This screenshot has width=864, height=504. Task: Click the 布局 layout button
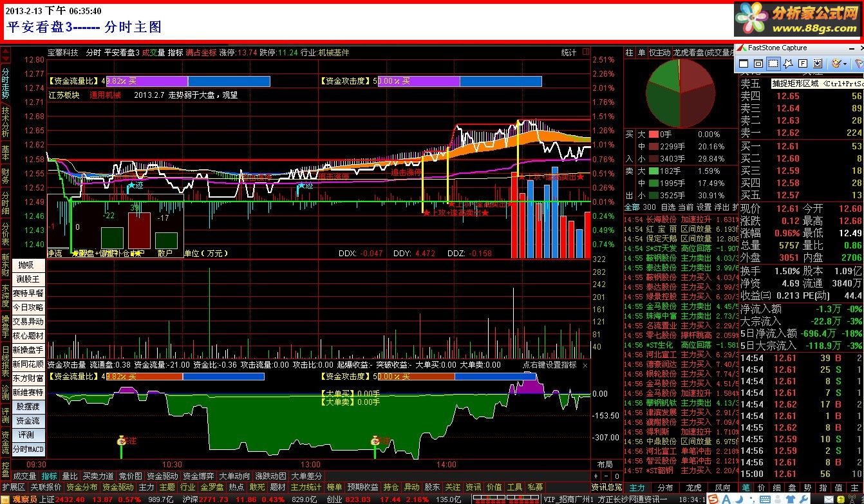[x=605, y=464]
